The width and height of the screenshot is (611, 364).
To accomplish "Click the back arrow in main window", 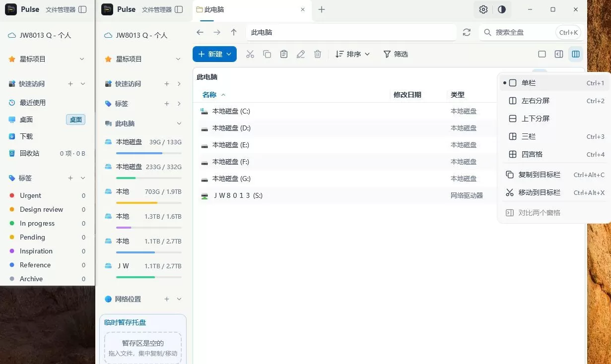I will [x=200, y=32].
